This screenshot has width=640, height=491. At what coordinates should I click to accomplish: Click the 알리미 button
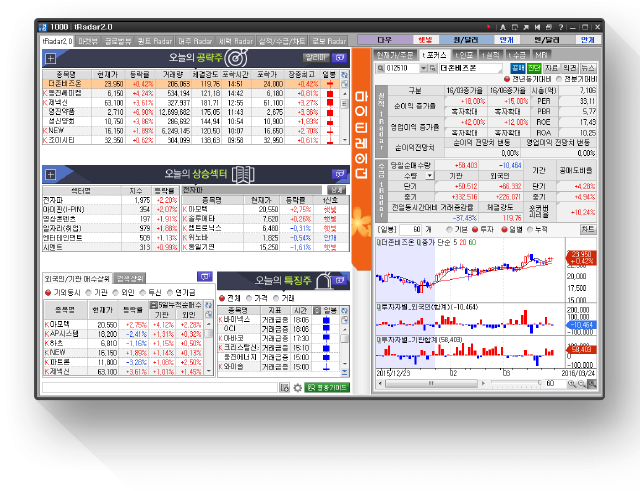point(315,58)
